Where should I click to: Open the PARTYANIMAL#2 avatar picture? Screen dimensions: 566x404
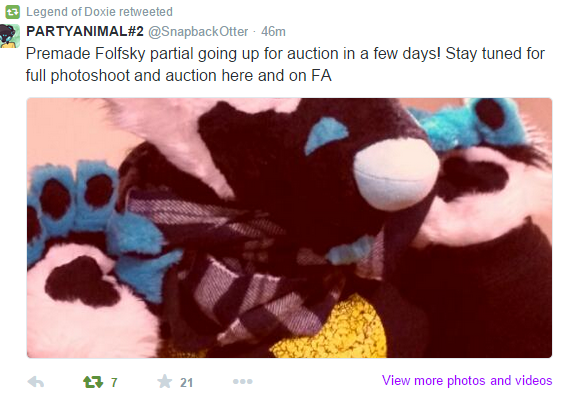(9, 36)
